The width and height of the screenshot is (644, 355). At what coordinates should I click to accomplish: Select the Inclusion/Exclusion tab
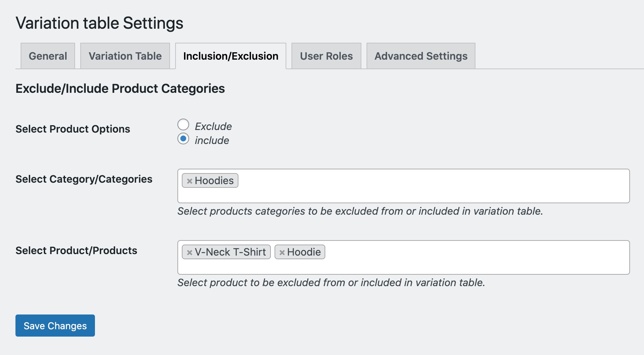231,56
